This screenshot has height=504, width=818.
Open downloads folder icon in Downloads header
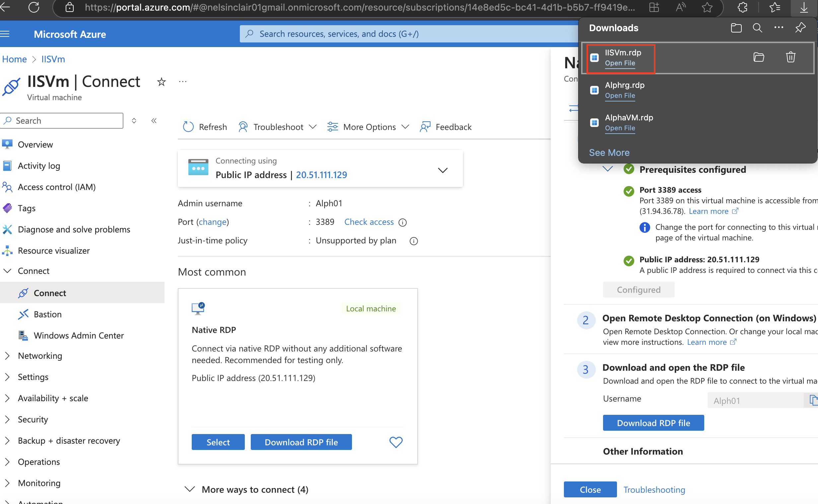click(x=736, y=28)
